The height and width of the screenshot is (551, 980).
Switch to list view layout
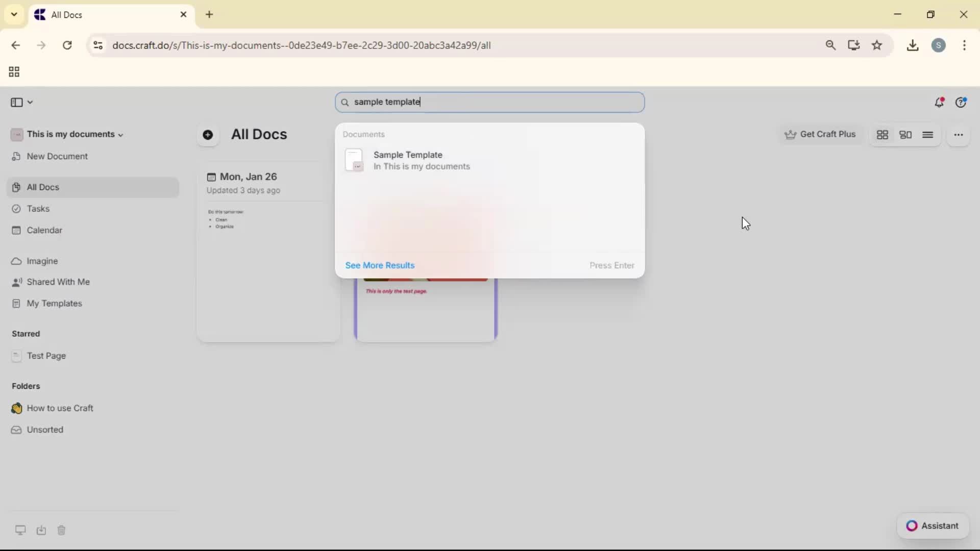(928, 135)
